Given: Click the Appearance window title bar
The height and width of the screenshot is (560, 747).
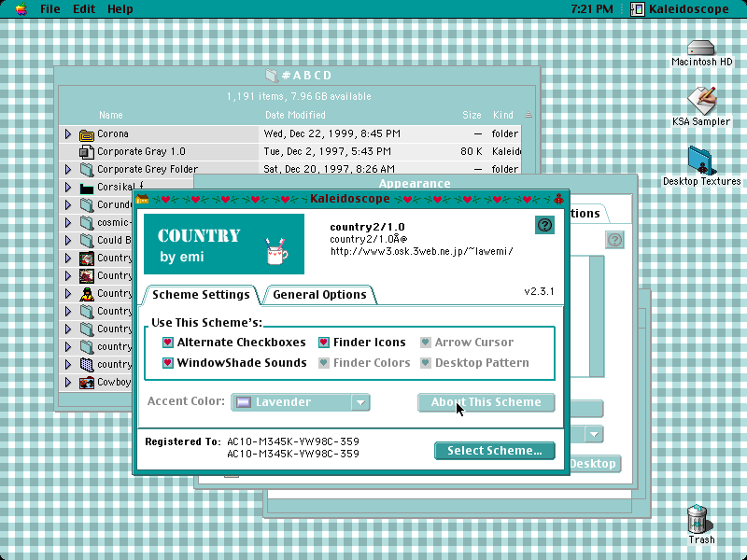Looking at the screenshot, I should coord(415,183).
